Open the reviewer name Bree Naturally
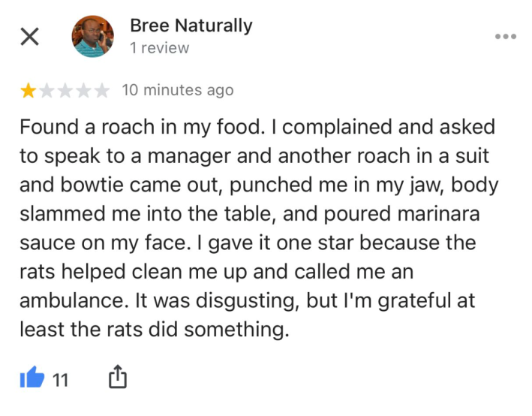The height and width of the screenshot is (416, 532). pos(191,26)
